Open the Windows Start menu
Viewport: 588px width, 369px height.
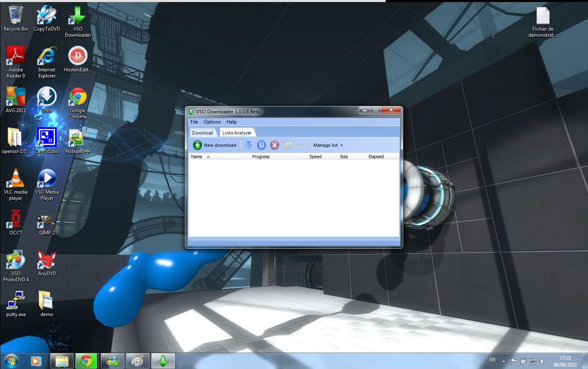[x=11, y=361]
